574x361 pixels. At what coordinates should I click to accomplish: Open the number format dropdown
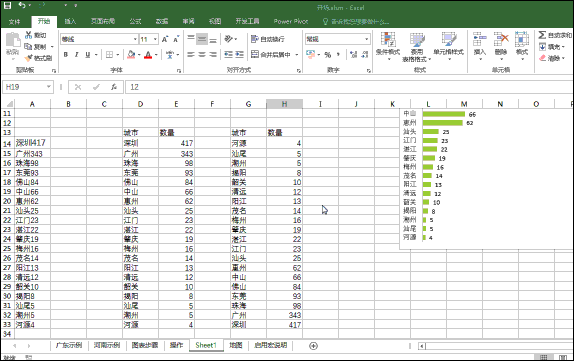(366, 39)
